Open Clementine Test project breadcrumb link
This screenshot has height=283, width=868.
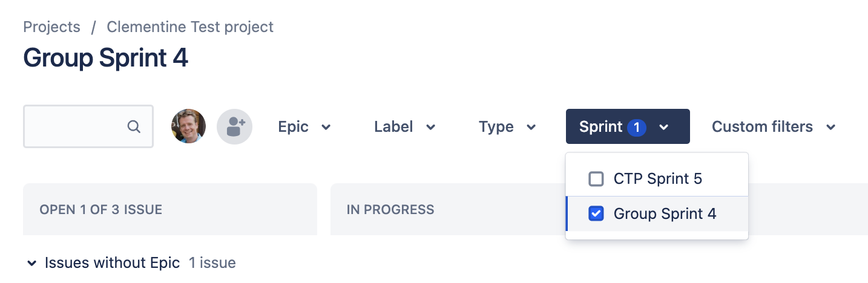(190, 27)
